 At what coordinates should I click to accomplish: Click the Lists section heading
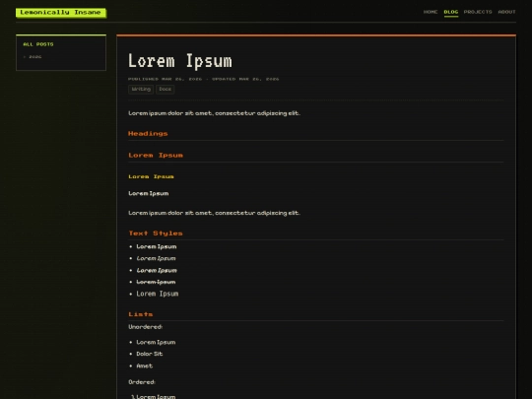(x=141, y=314)
